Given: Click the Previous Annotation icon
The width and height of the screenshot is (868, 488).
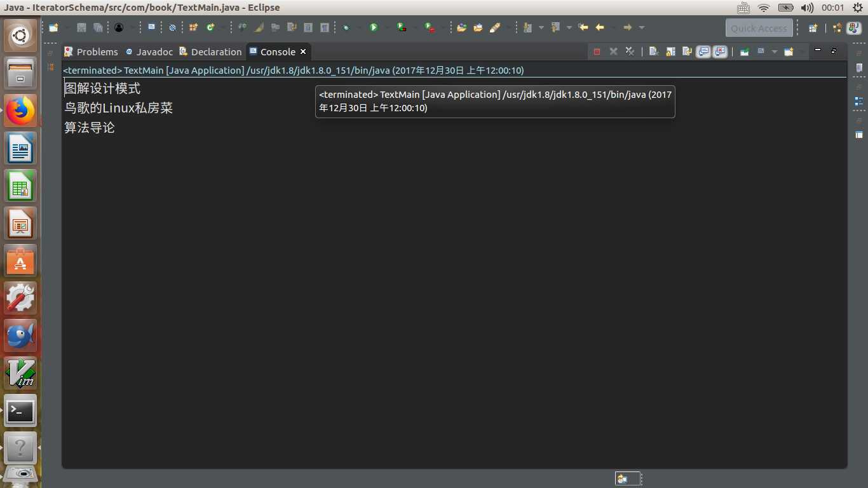Looking at the screenshot, I should point(555,27).
